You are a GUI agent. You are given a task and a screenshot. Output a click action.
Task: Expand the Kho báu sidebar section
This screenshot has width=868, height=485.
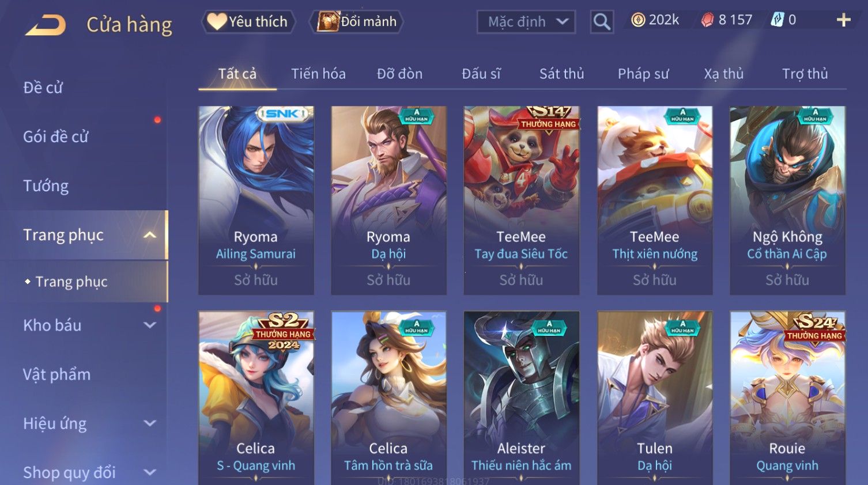[150, 325]
